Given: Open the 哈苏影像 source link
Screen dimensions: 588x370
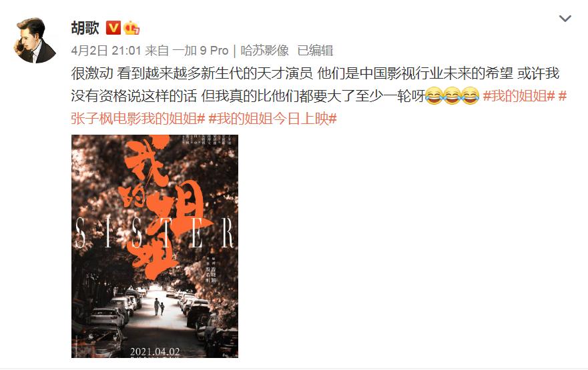Looking at the screenshot, I should (x=265, y=51).
